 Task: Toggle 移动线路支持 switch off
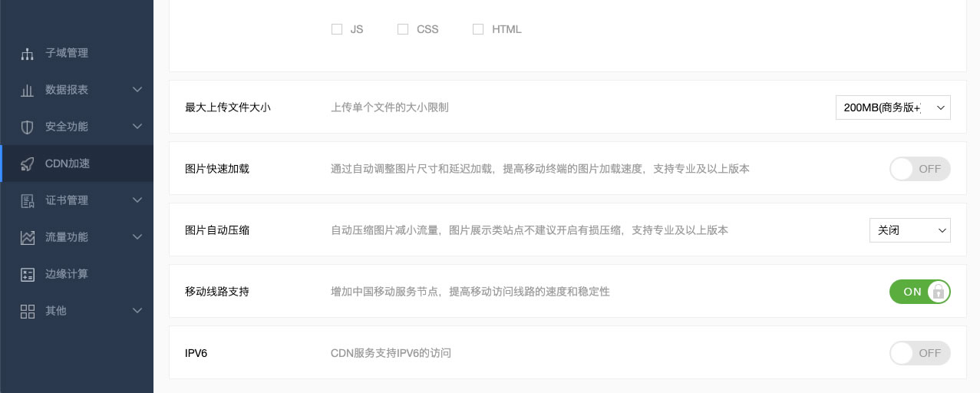click(919, 292)
